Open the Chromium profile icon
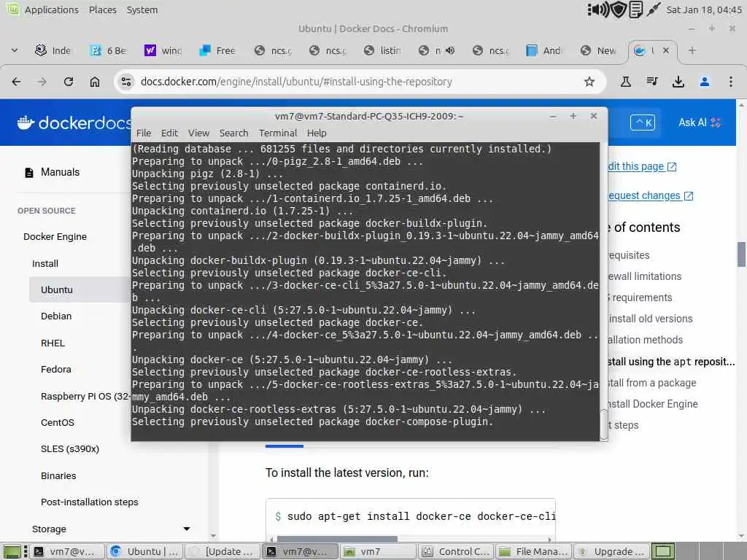This screenshot has width=747, height=560. coord(705,82)
